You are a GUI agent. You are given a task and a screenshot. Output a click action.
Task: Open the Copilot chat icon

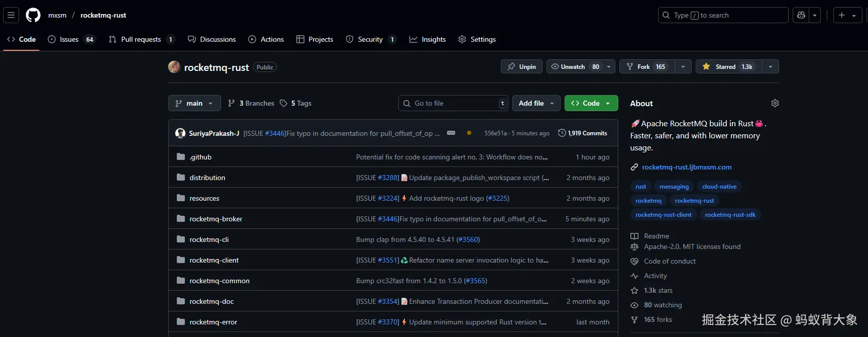pyautogui.click(x=801, y=15)
